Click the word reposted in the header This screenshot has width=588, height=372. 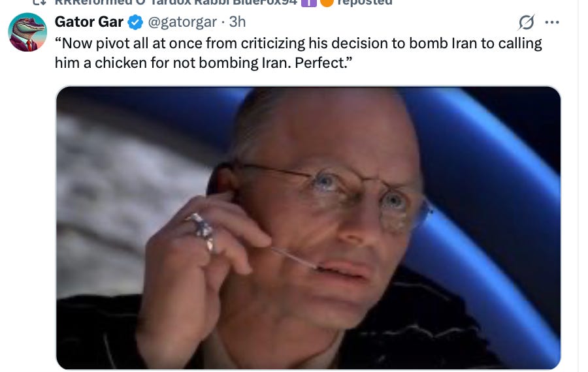pos(365,3)
